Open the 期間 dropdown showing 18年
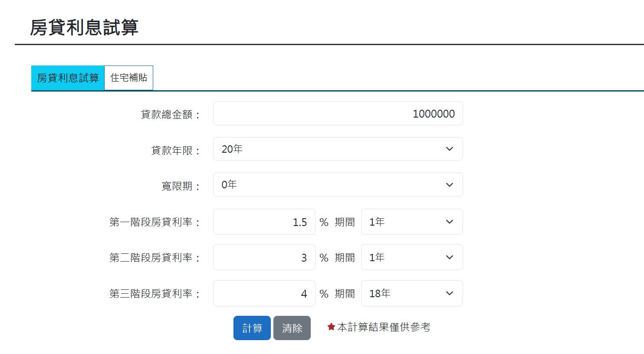The image size is (644, 354). click(411, 293)
